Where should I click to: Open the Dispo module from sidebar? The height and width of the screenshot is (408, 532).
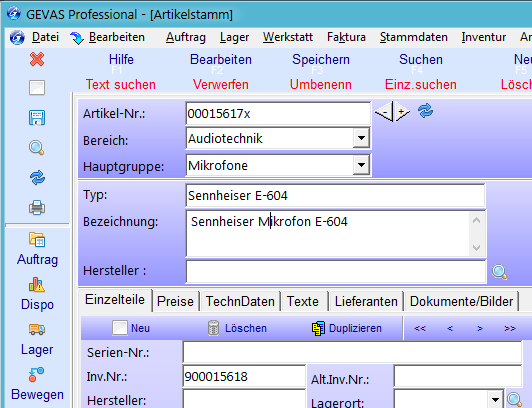37,294
